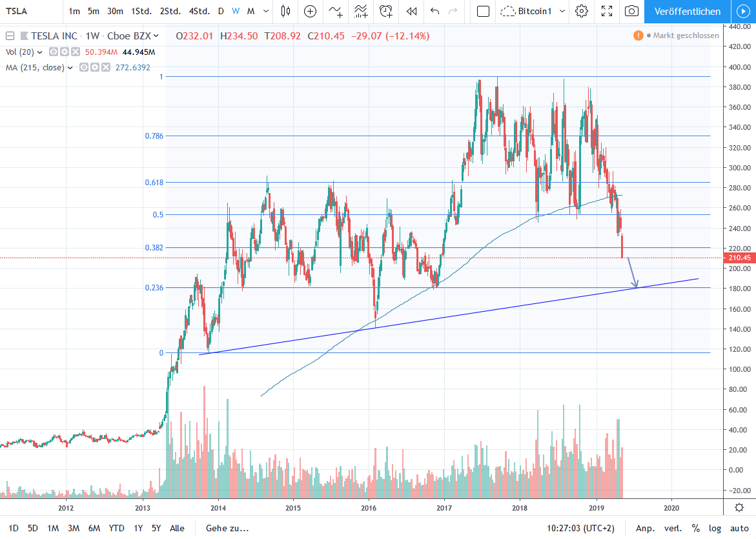Click the orange market warning icon
Screen dimensions: 756x539
click(x=638, y=36)
